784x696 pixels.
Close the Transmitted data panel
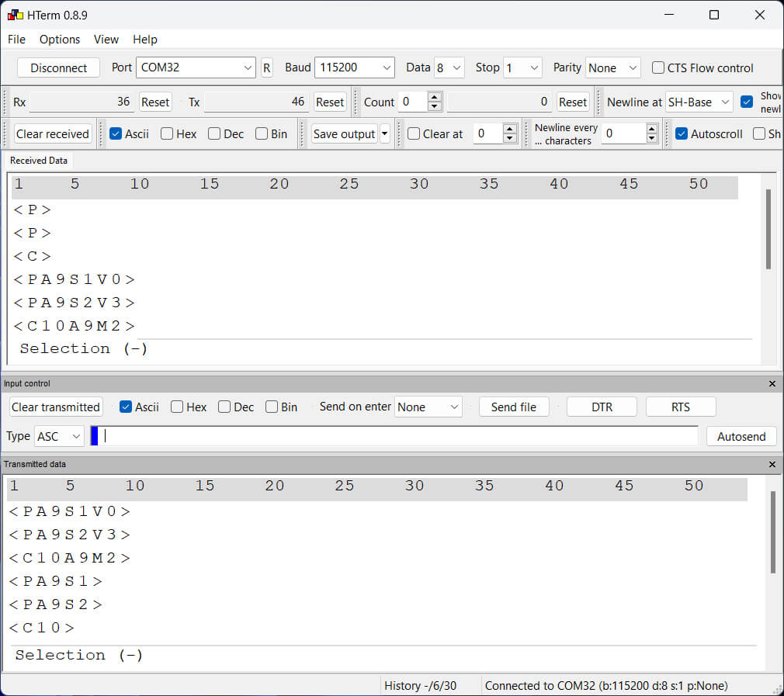coord(772,464)
